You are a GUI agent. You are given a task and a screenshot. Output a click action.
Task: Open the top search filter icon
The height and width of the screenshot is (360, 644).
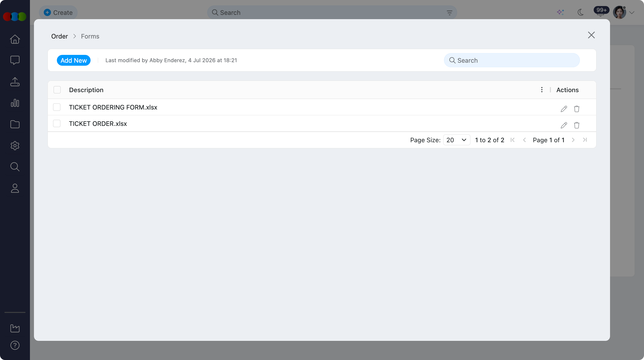pyautogui.click(x=449, y=13)
